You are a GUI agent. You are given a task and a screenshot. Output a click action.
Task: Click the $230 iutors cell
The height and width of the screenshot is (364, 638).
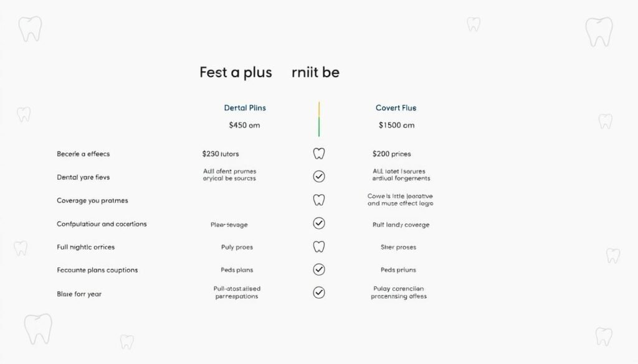[221, 154]
